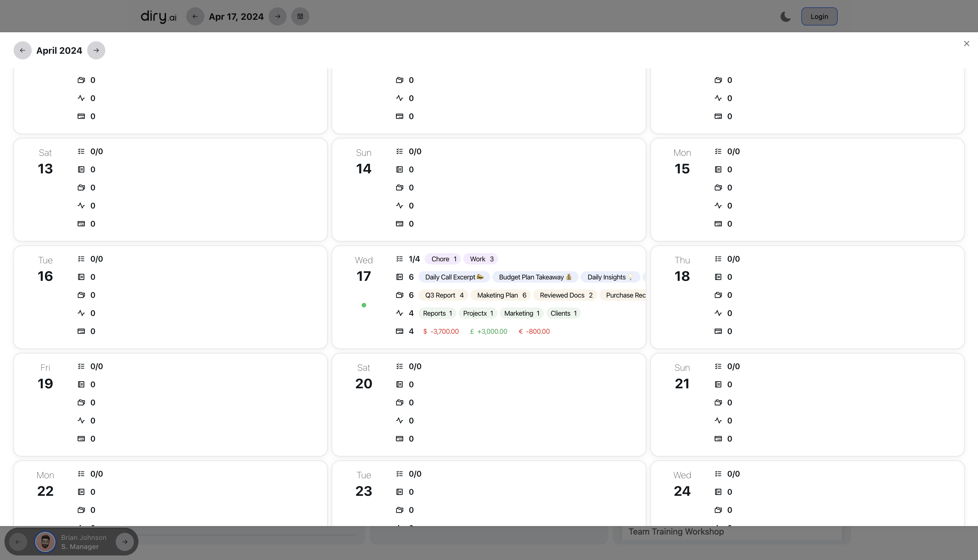Open the Budget Plan Takeaway note
The height and width of the screenshot is (560, 978).
(x=535, y=277)
